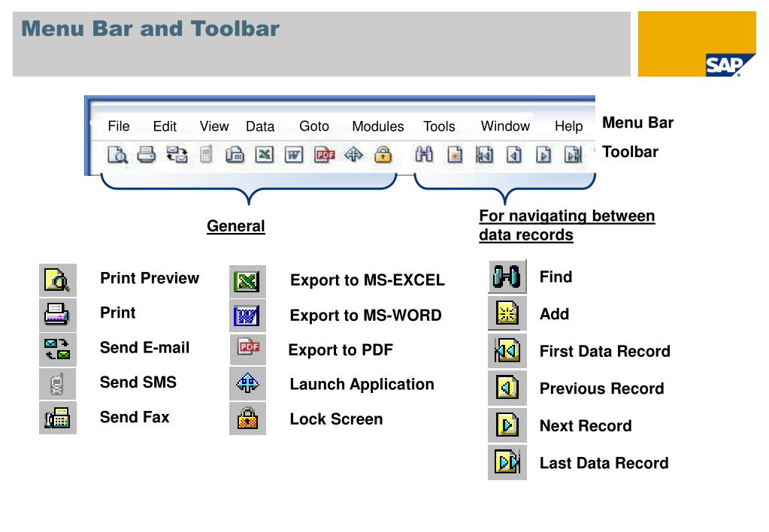Click the 'Last Data Record' label text
Viewport: 769px width, 532px height.
click(x=604, y=463)
